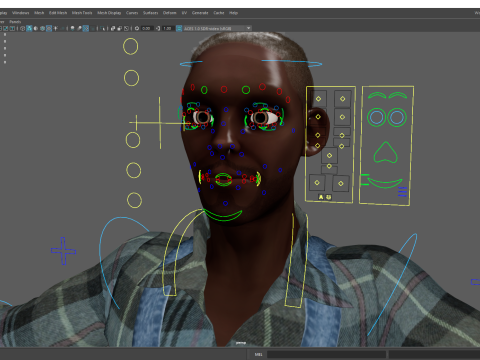This screenshot has width=480, height=360.
Task: Click the exposure icon in panel toolbar
Action: 137,28
